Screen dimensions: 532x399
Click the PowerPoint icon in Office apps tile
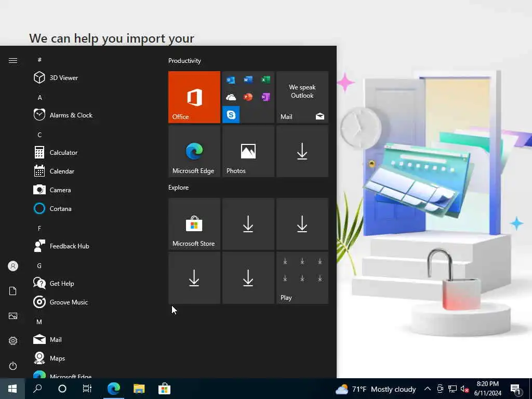248,97
